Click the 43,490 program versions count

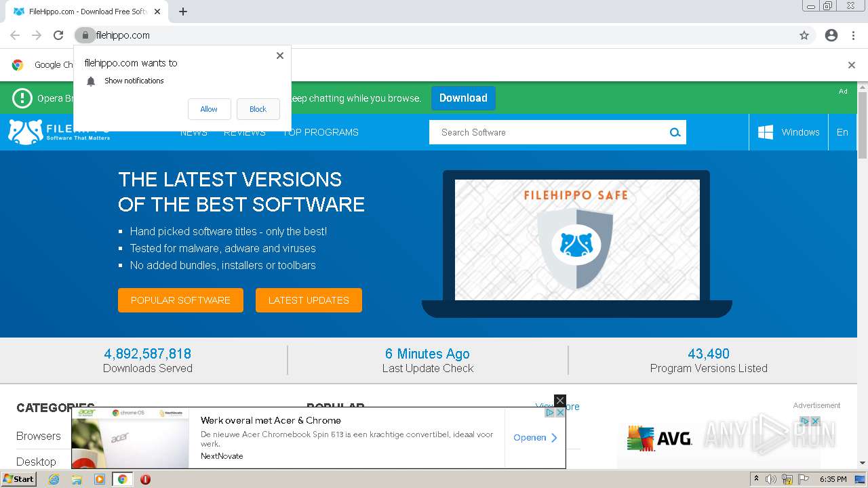(x=709, y=354)
